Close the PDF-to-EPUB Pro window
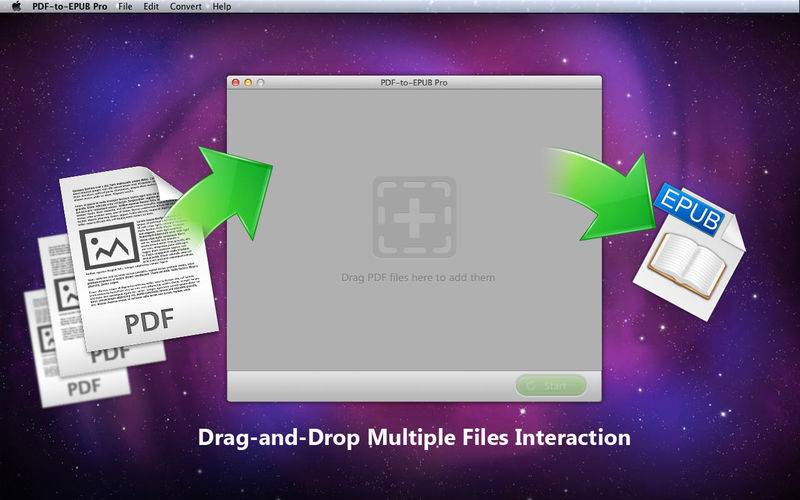The height and width of the screenshot is (500, 800). click(236, 82)
